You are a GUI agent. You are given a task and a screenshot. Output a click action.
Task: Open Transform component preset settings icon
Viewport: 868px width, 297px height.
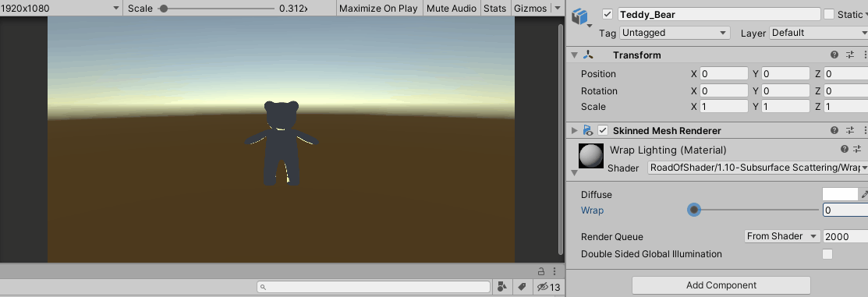click(x=850, y=55)
